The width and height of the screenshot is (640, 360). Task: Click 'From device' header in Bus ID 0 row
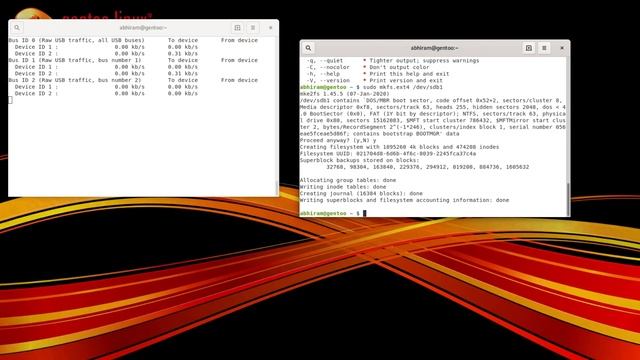(x=240, y=40)
